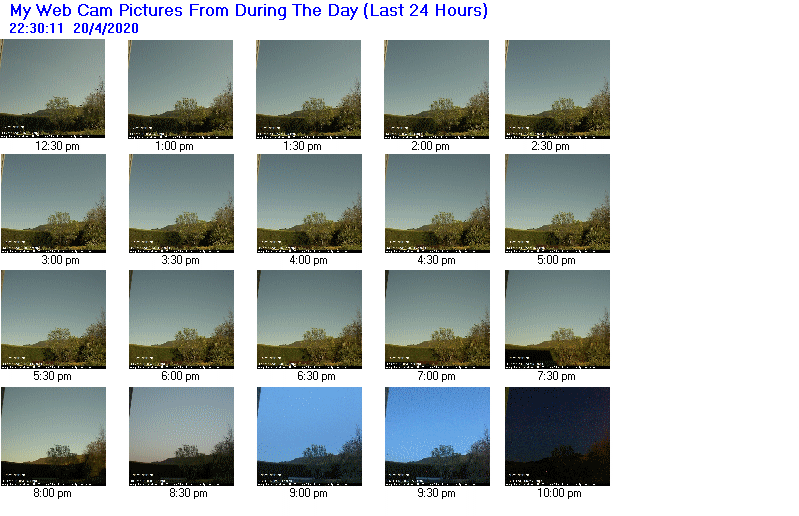Viewport: 799px width, 516px height.
Task: Click the 5:00 pm webcam picture
Action: [x=557, y=202]
